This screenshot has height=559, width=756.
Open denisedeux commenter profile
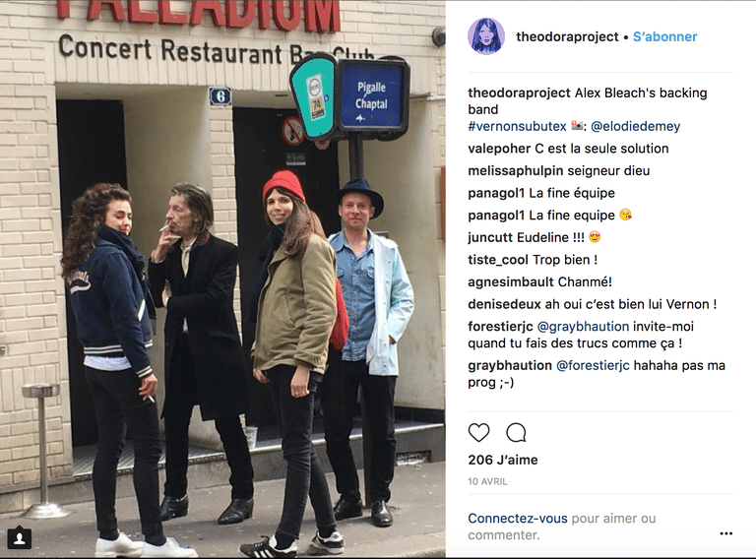click(504, 304)
